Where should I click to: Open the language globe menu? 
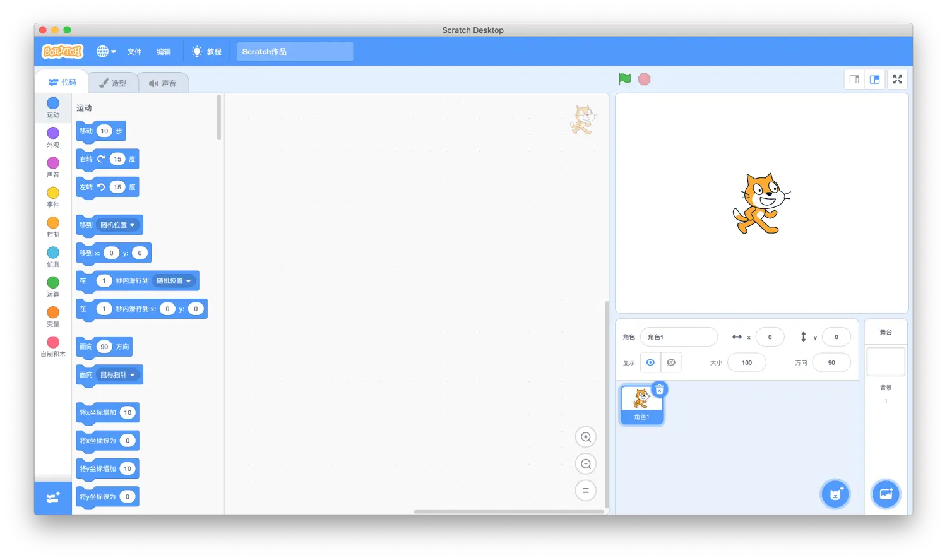coord(105,51)
